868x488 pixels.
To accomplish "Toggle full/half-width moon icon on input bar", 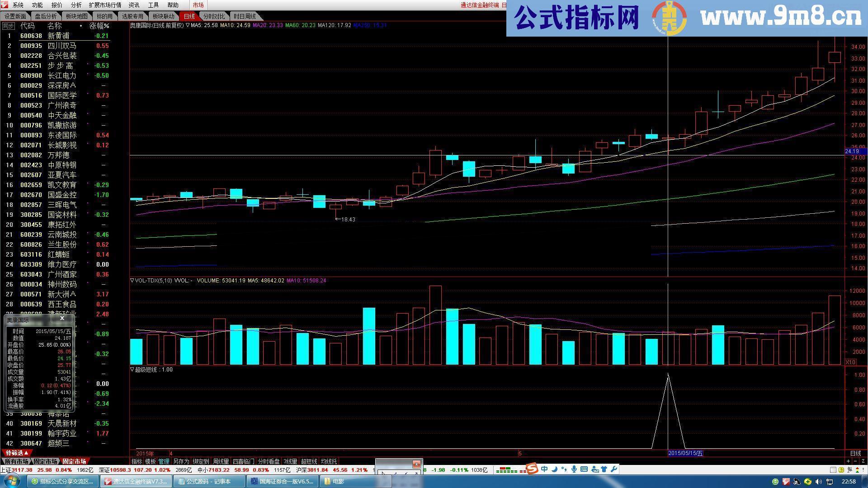I will (554, 469).
